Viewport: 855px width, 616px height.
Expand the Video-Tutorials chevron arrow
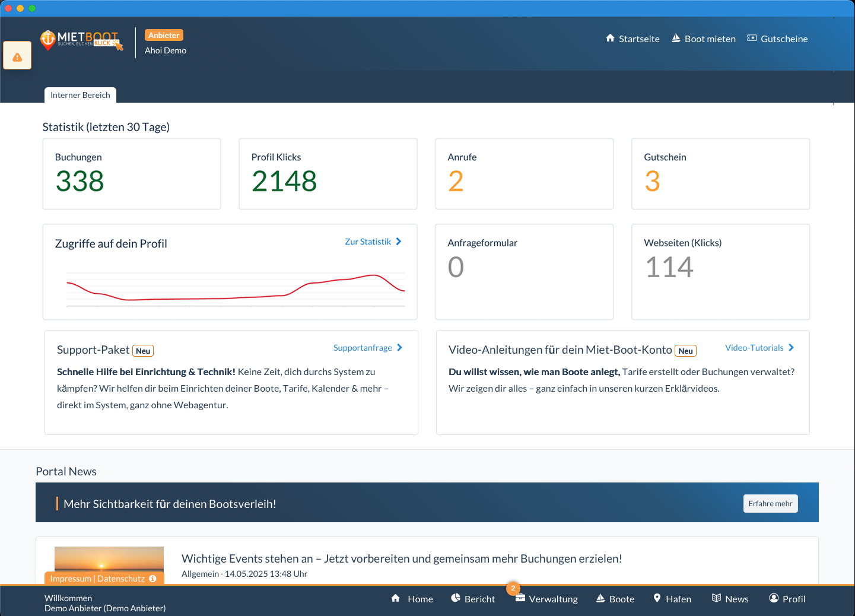tap(791, 348)
